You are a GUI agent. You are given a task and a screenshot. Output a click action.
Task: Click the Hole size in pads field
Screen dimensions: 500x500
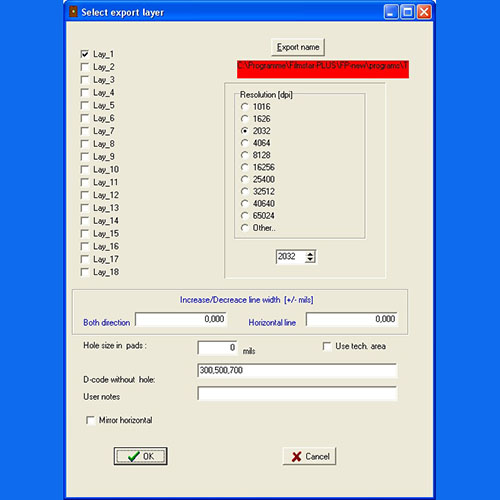point(217,348)
